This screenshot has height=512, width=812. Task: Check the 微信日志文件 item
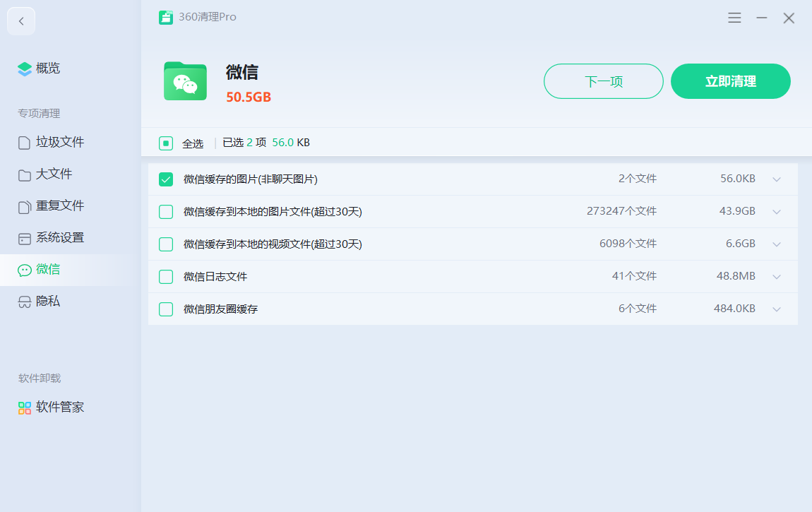166,276
